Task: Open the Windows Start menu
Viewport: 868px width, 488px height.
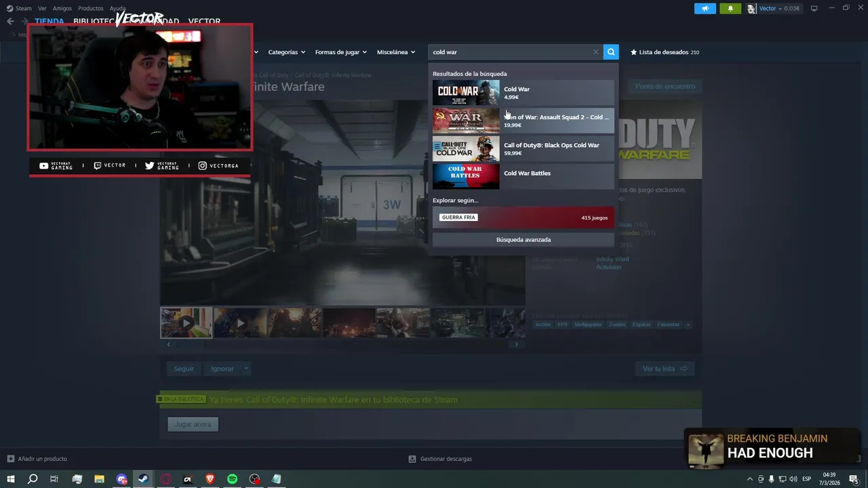Action: click(11, 479)
